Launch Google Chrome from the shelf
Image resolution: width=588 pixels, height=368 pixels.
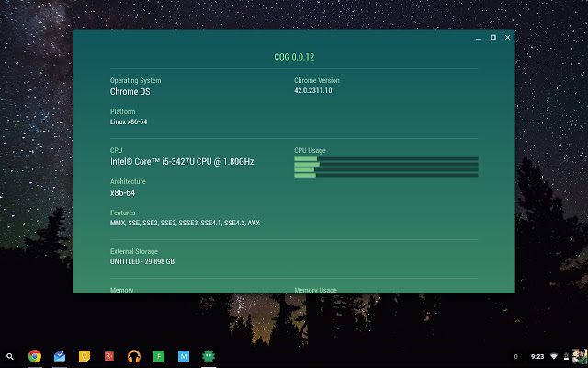(x=35, y=356)
